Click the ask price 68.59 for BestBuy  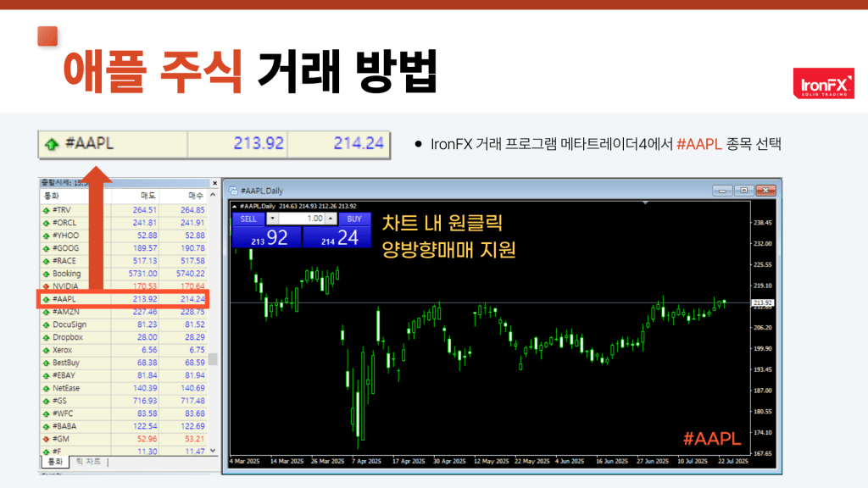click(x=195, y=363)
